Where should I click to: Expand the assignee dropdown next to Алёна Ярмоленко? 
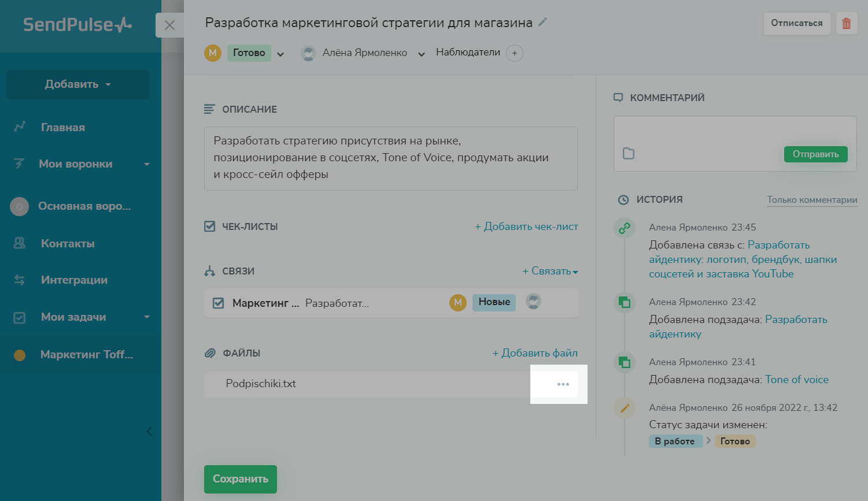coord(422,54)
